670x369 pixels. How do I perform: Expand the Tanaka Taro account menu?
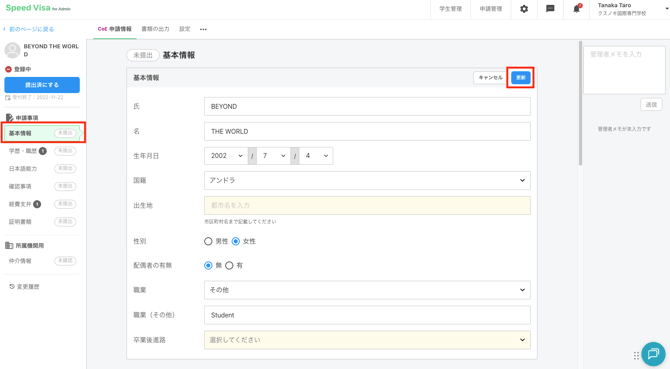click(x=629, y=9)
